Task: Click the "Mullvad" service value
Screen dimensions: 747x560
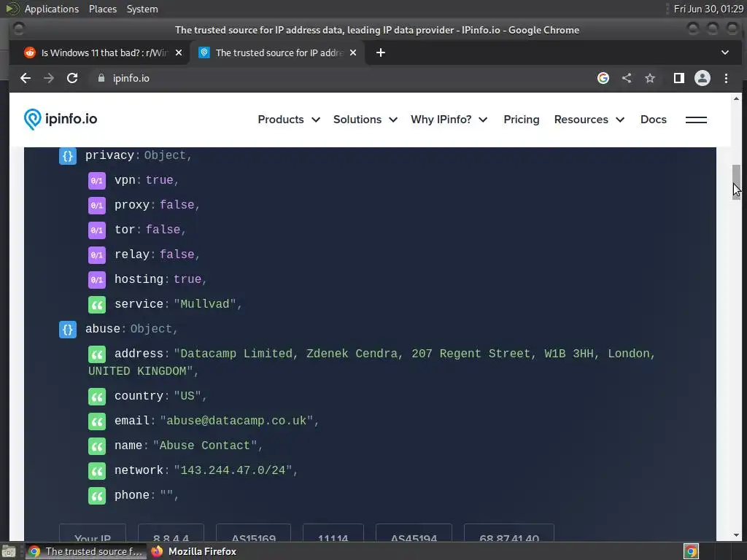Action: tap(205, 304)
